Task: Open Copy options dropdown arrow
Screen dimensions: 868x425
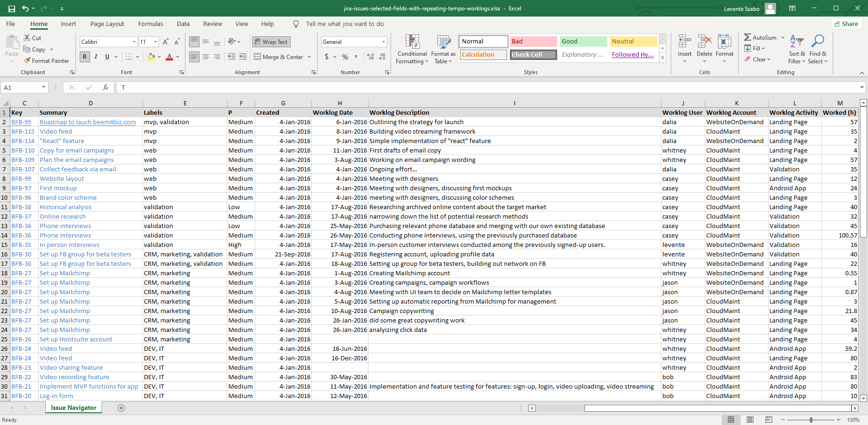Action: [51, 50]
